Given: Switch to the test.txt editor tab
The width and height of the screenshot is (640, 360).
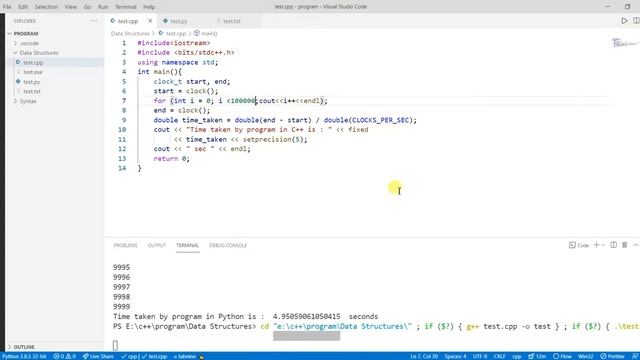Looking at the screenshot, I should [x=231, y=21].
